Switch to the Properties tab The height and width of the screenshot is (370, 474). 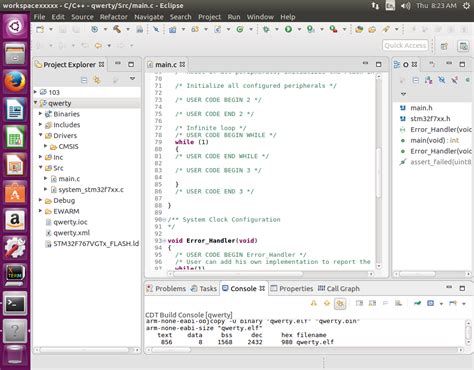point(292,289)
